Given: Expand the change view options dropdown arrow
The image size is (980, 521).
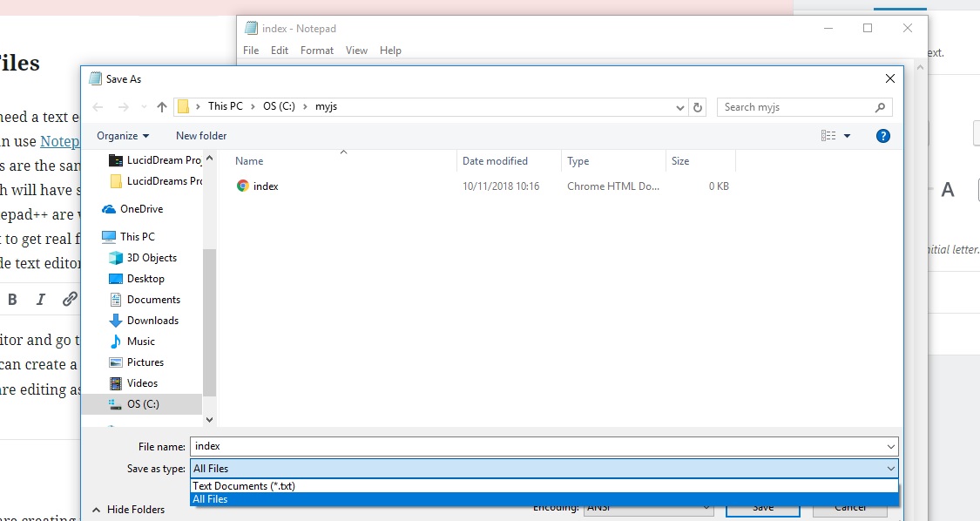Looking at the screenshot, I should [846, 135].
